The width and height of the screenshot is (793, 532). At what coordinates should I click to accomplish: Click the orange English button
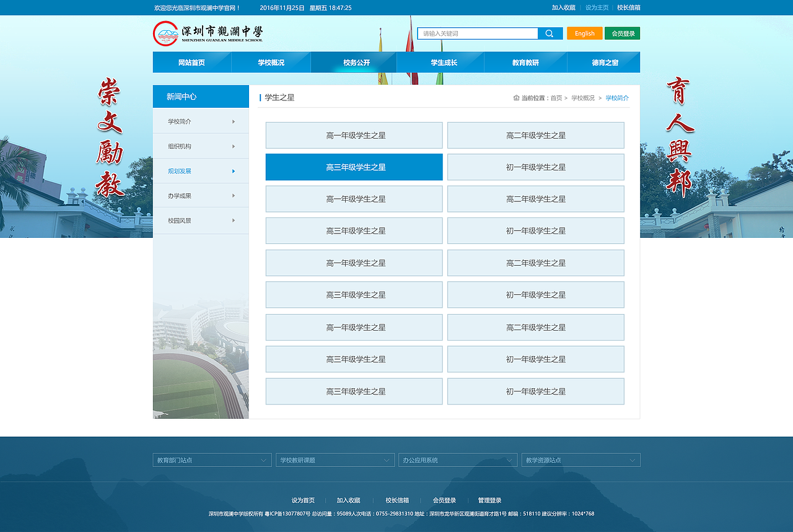pyautogui.click(x=584, y=33)
